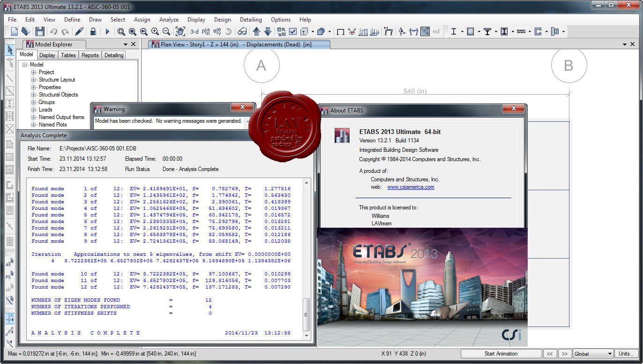Click the steel frame design I-beam icon
Image resolution: width=643 pixels, height=364 pixels.
pos(454,31)
